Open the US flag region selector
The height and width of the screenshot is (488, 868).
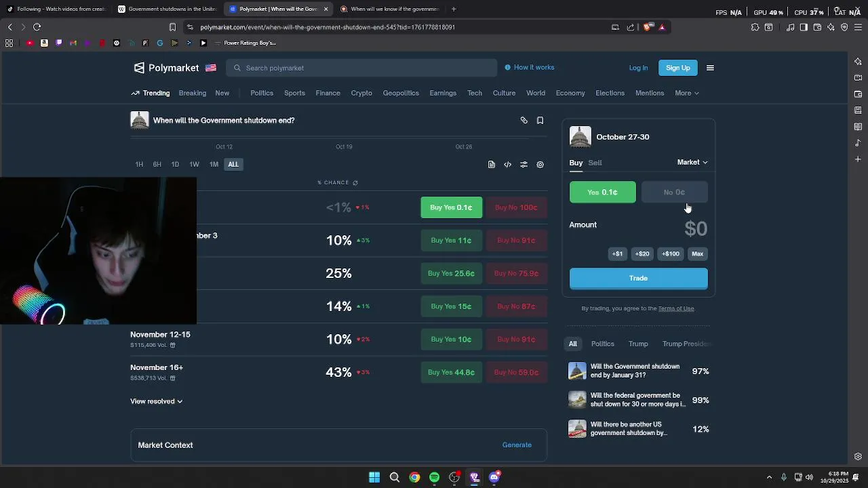pos(211,68)
